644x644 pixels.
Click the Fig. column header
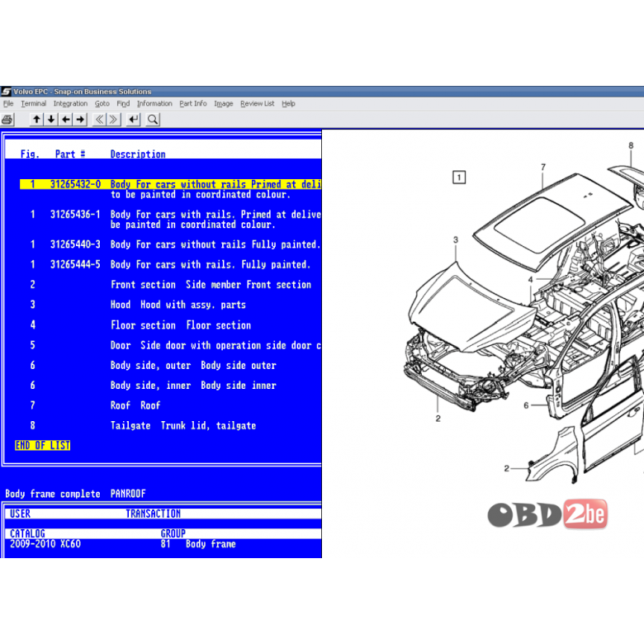tap(30, 154)
